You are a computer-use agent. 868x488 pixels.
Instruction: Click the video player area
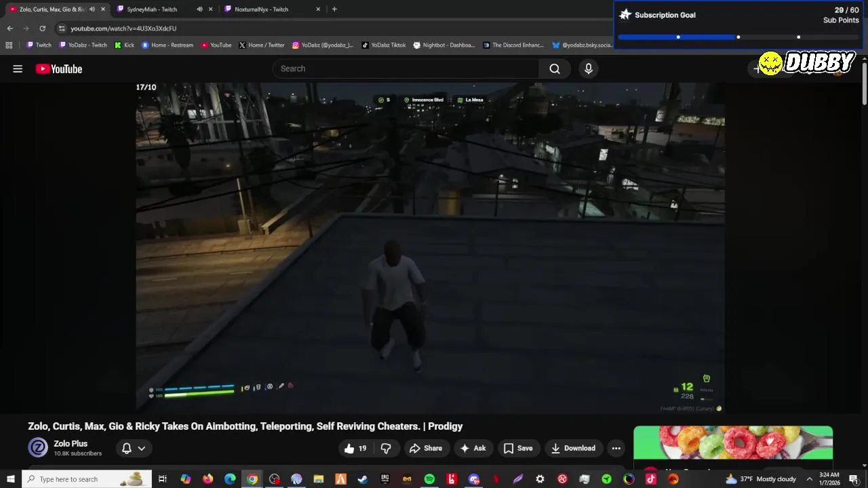click(430, 247)
